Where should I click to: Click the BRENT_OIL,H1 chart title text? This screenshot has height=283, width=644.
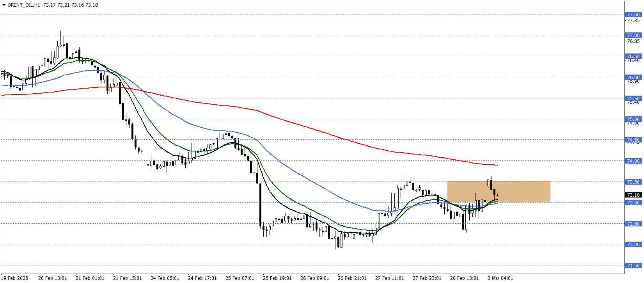[24, 5]
